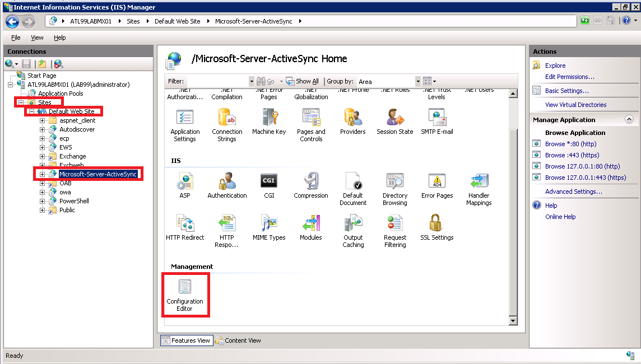Open the Machine Key feature

point(269,122)
